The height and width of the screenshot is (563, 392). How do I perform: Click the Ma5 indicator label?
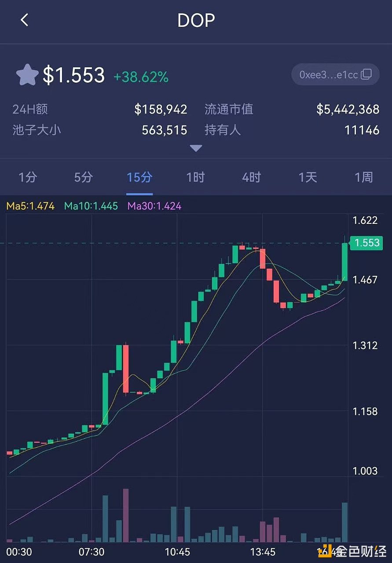coord(30,206)
